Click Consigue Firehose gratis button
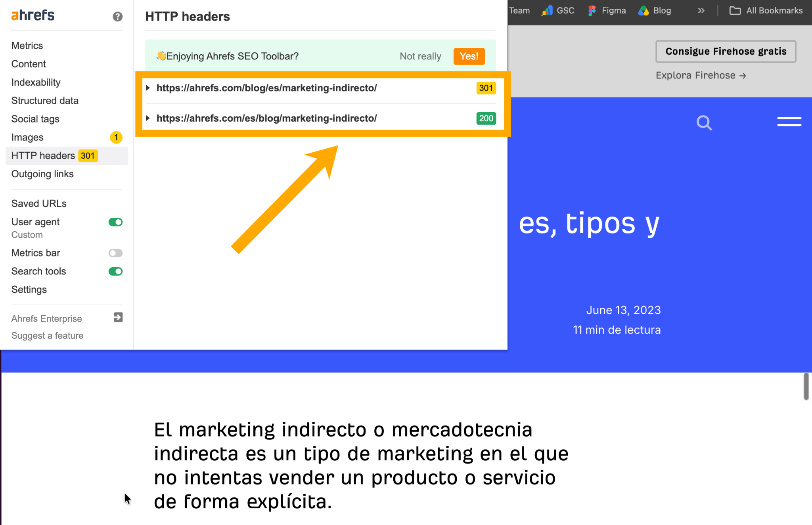812x525 pixels. pos(726,52)
